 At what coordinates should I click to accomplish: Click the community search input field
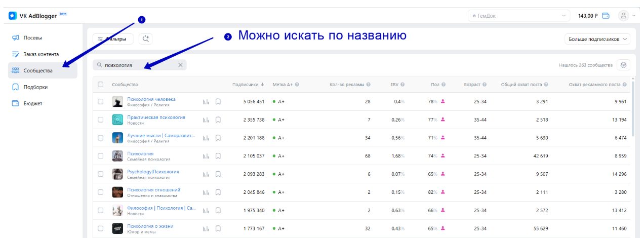(x=137, y=65)
